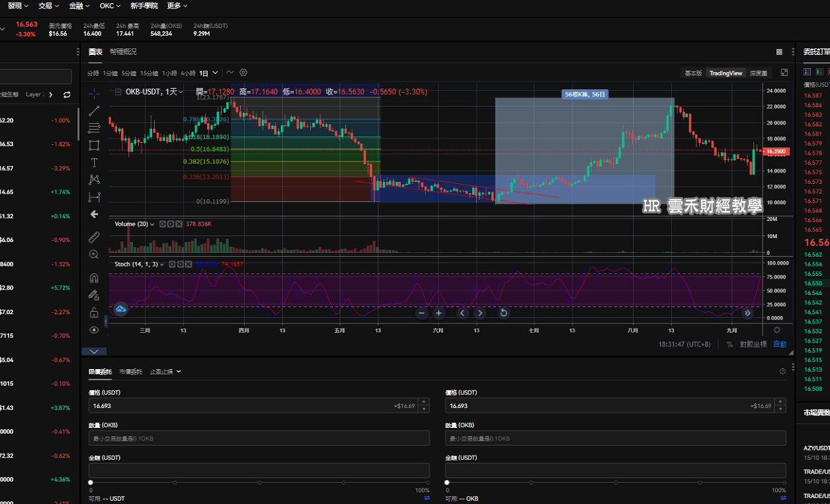Select the crosshair cursor tool
Viewport: 830px width, 504px height.
pos(94,94)
